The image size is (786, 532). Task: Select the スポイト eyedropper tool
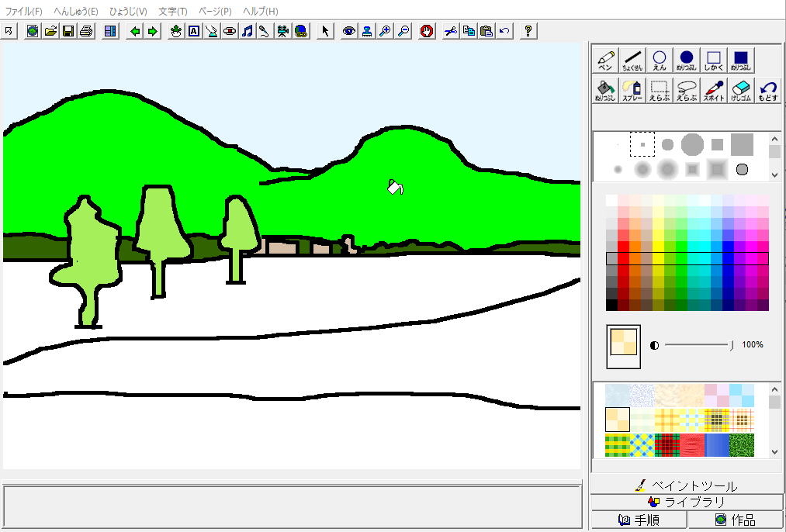coord(714,91)
